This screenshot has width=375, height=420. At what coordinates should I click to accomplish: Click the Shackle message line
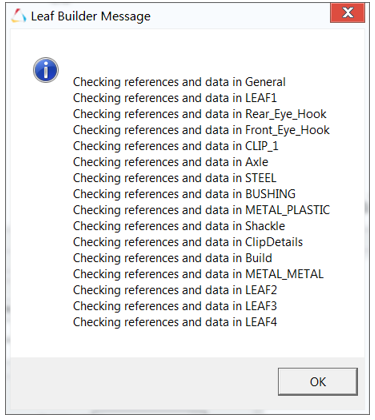[179, 226]
